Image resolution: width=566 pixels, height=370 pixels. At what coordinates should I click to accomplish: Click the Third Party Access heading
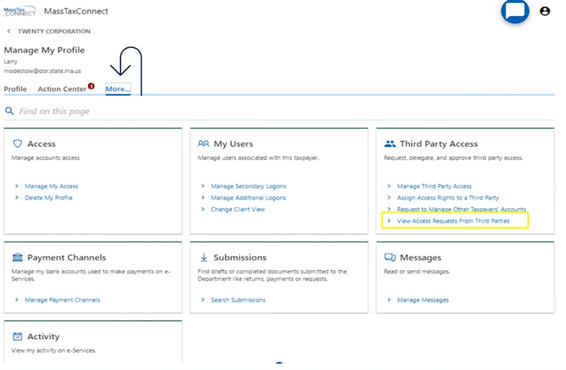click(439, 144)
